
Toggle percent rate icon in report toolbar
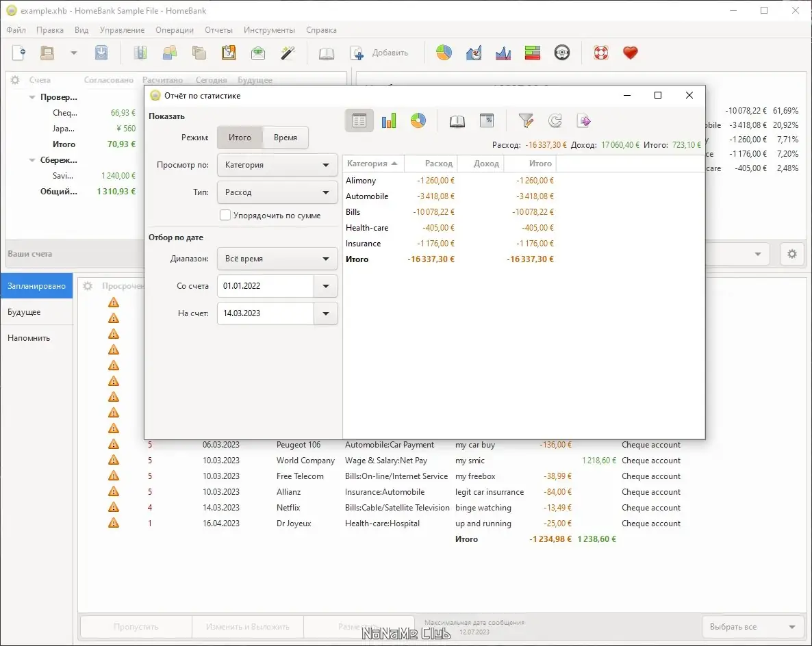tap(487, 121)
